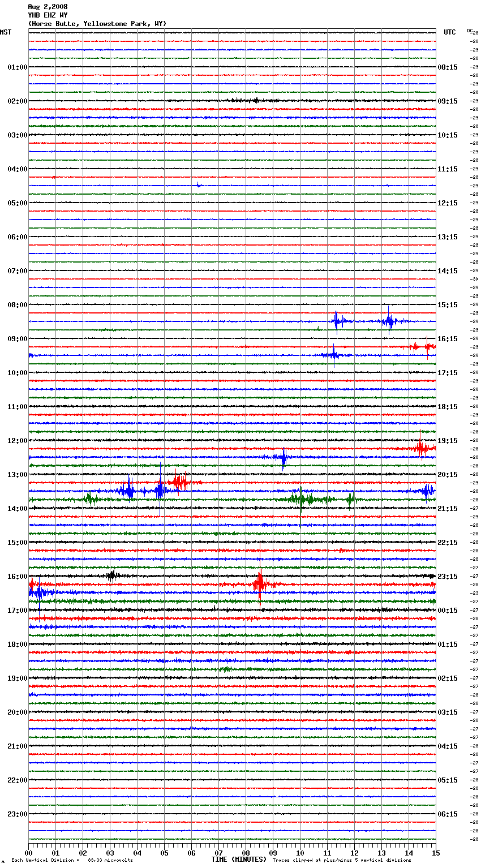Click the MST timezone label
The image size is (481, 868).
click(6, 32)
